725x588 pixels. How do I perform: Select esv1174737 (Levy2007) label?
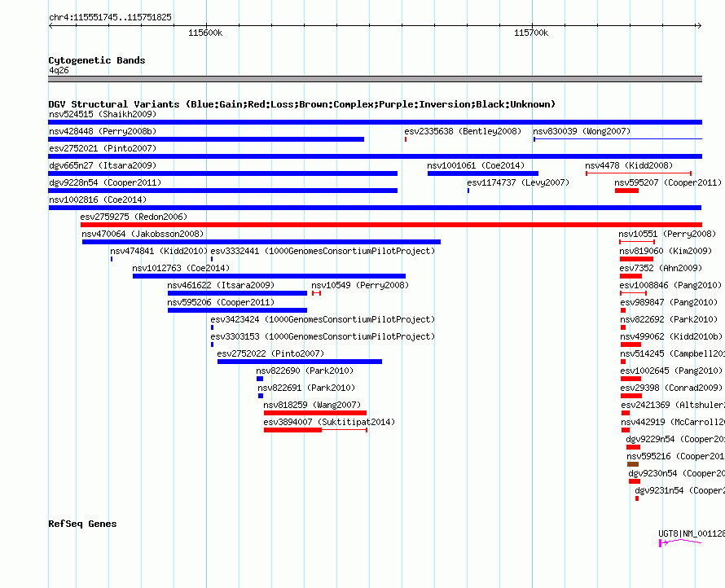pos(518,182)
